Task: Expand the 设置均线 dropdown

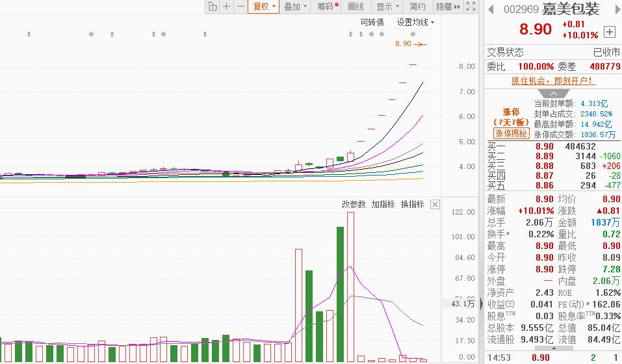Action: pos(415,22)
